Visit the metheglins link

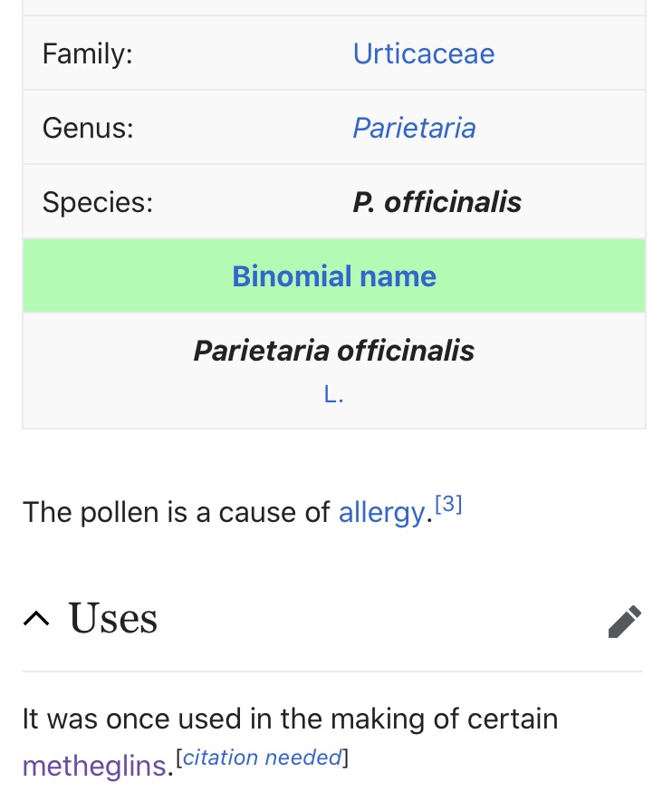(94, 767)
